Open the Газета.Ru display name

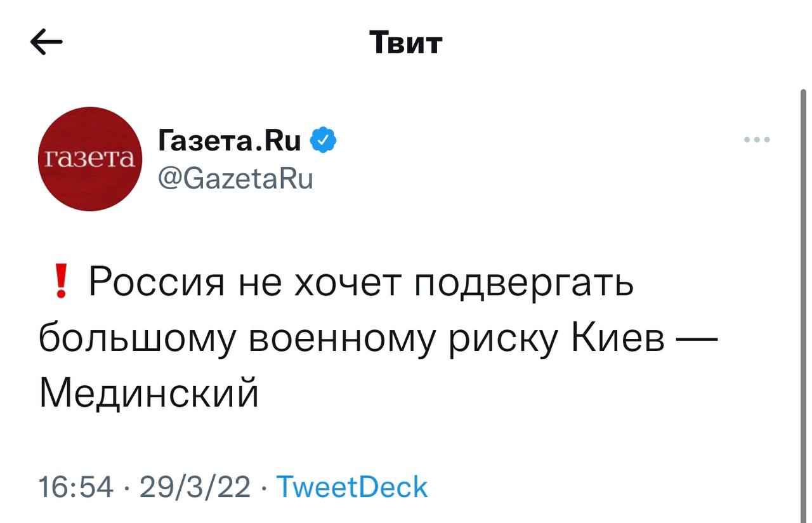pos(229,140)
